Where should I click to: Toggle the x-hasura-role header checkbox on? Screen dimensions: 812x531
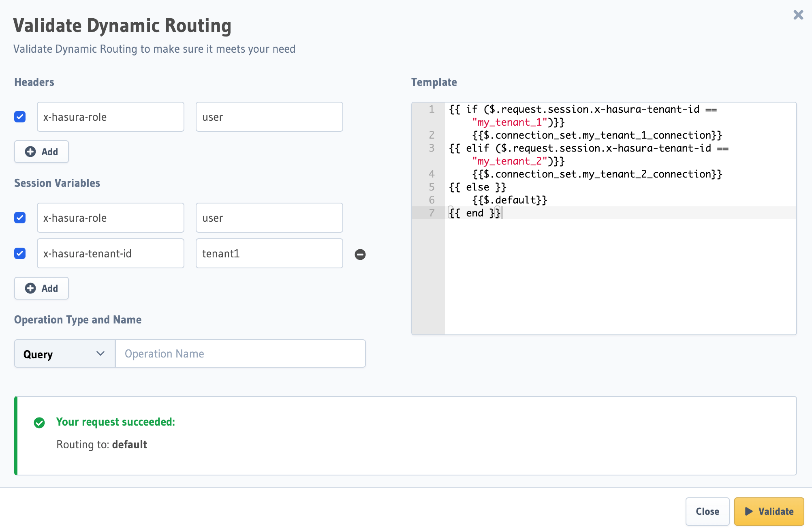[x=20, y=117]
